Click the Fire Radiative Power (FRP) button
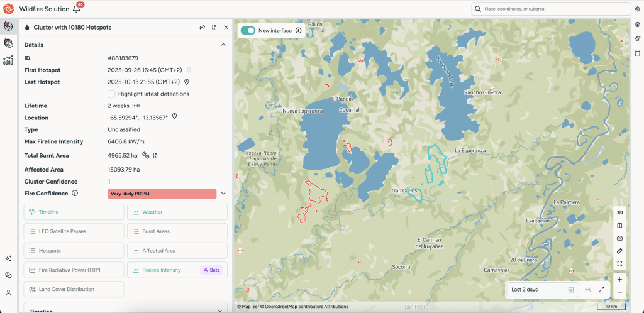Viewport: 644px width, 313px height. (x=74, y=270)
